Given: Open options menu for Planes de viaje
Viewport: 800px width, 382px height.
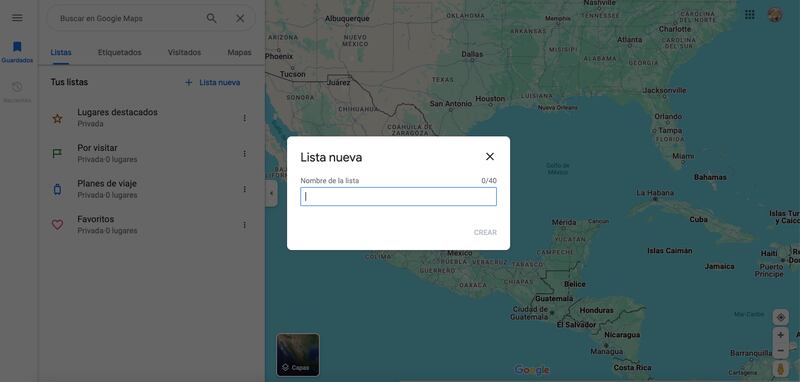Looking at the screenshot, I should (x=244, y=189).
